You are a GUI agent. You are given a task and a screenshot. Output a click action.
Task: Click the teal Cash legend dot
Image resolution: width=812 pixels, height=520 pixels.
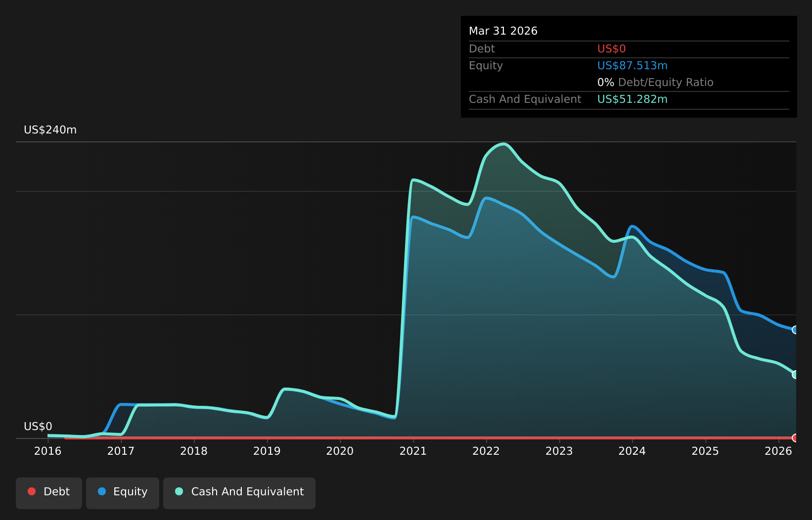[x=179, y=491]
